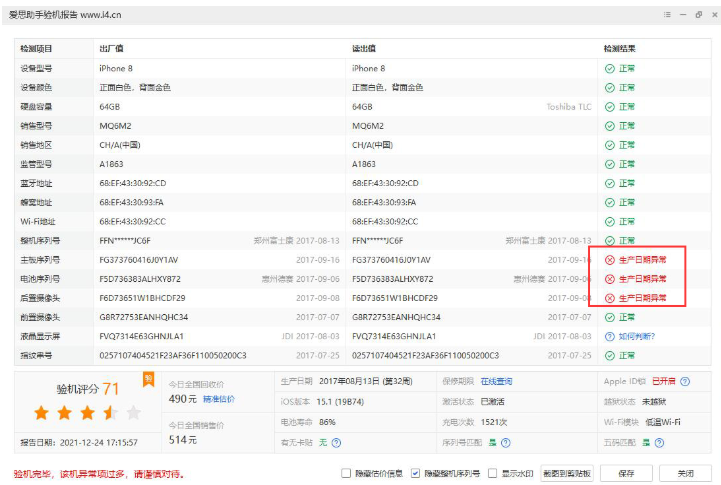The height and width of the screenshot is (485, 721).
Task: Click iOS version 15.1 (19B74)
Action: click(x=340, y=402)
